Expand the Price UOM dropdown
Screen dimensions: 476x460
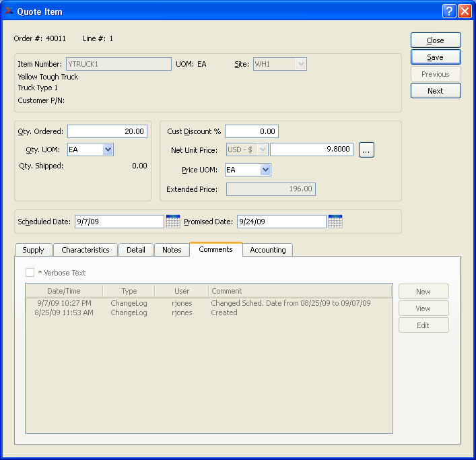tap(265, 170)
